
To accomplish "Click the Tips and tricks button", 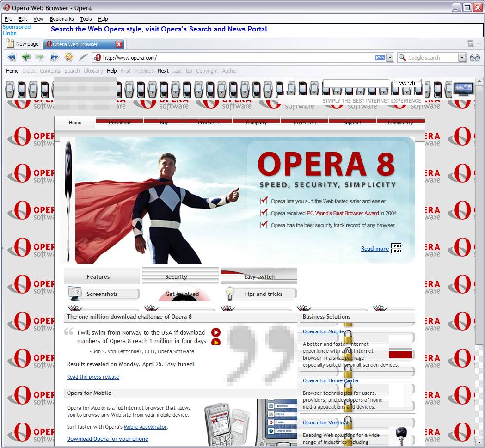I will click(x=263, y=294).
